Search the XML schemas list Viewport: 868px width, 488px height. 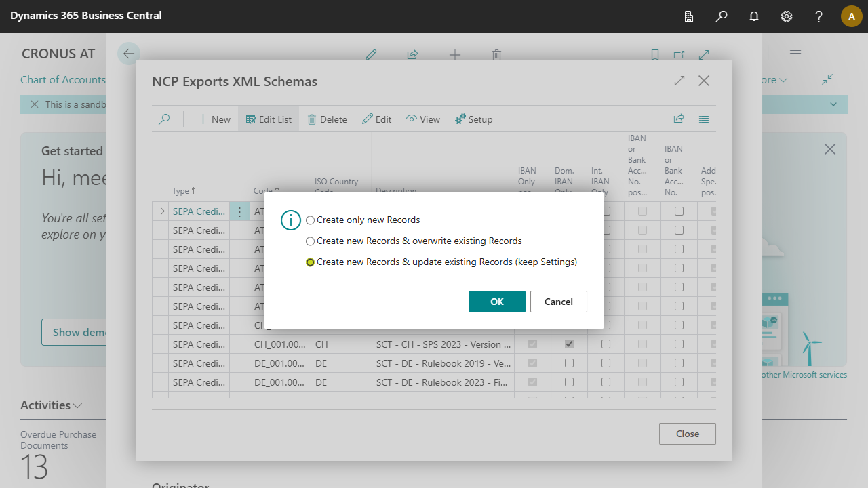click(164, 119)
